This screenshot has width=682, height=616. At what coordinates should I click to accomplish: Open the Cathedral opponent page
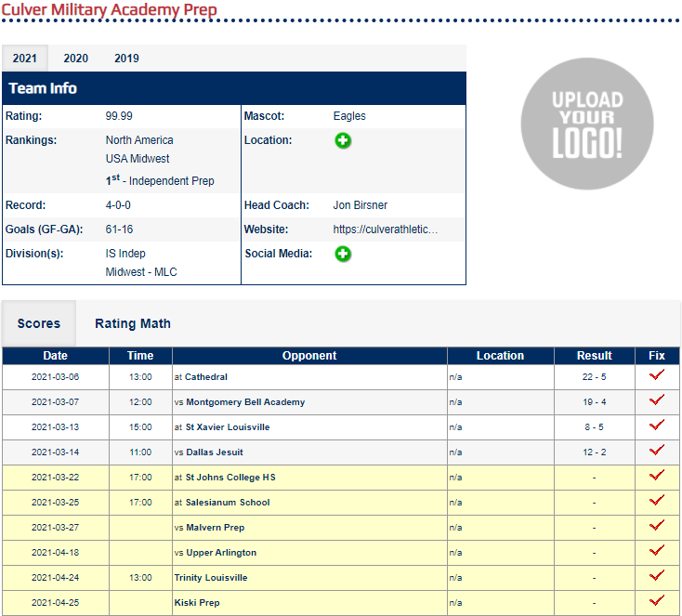pyautogui.click(x=206, y=376)
